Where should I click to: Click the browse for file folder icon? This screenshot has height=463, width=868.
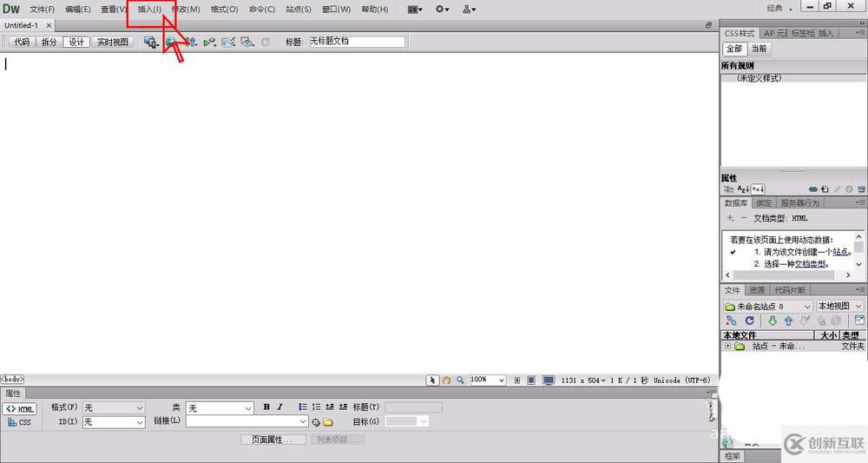328,422
